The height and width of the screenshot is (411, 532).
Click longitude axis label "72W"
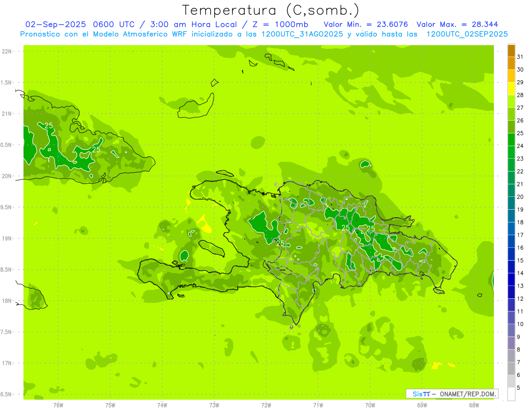point(266,405)
